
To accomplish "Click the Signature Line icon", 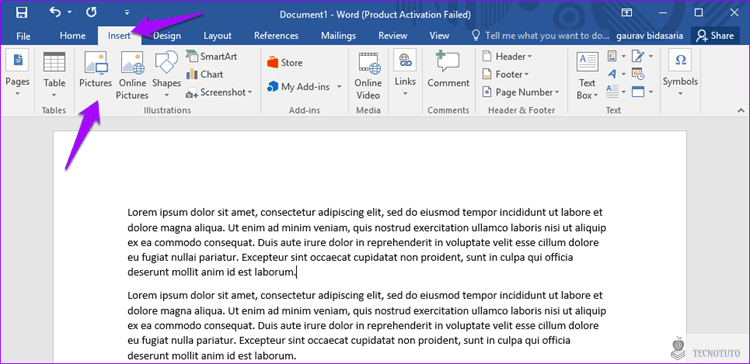I will click(x=638, y=56).
